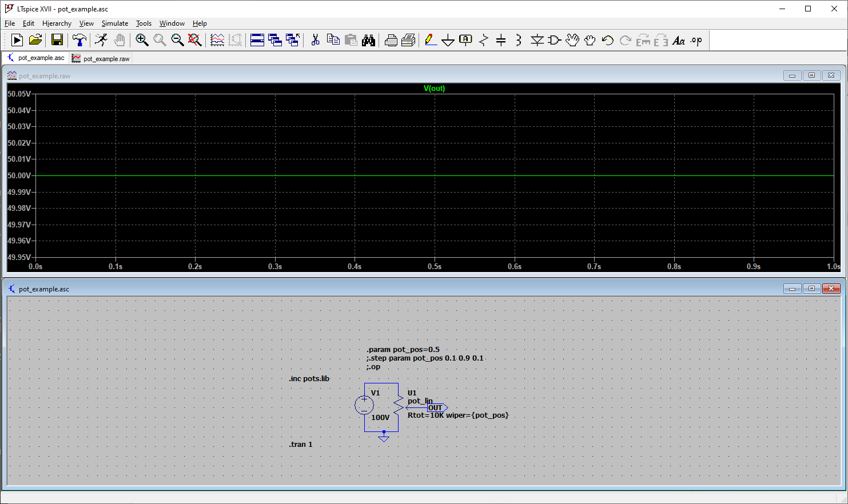Click the ';.step param pot_pos' comment line
The image size is (848, 504).
tap(425, 358)
